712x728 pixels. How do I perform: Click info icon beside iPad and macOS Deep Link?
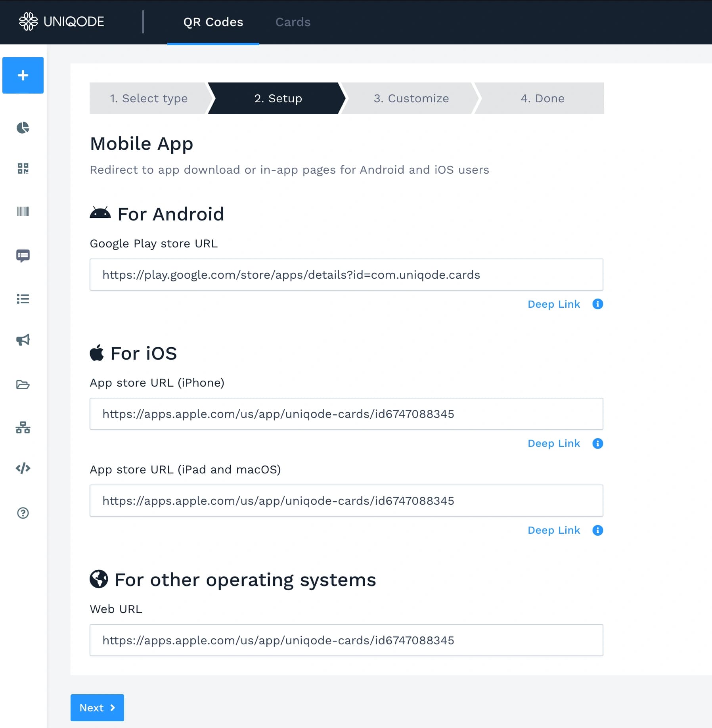click(598, 530)
